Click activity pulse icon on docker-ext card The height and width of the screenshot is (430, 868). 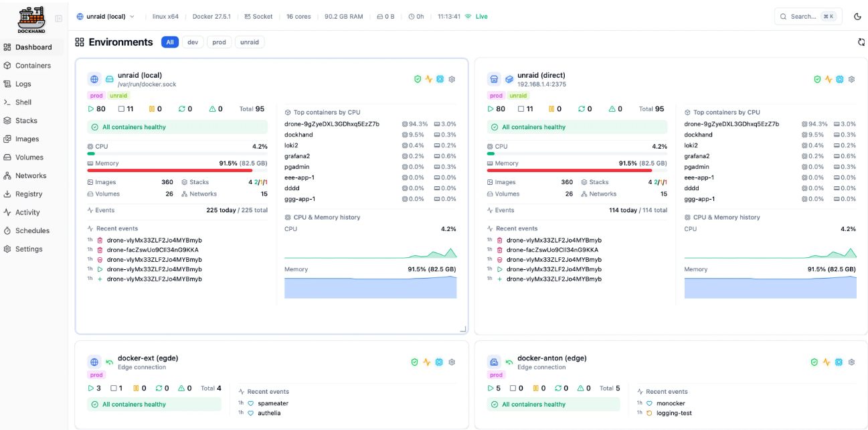(x=427, y=362)
